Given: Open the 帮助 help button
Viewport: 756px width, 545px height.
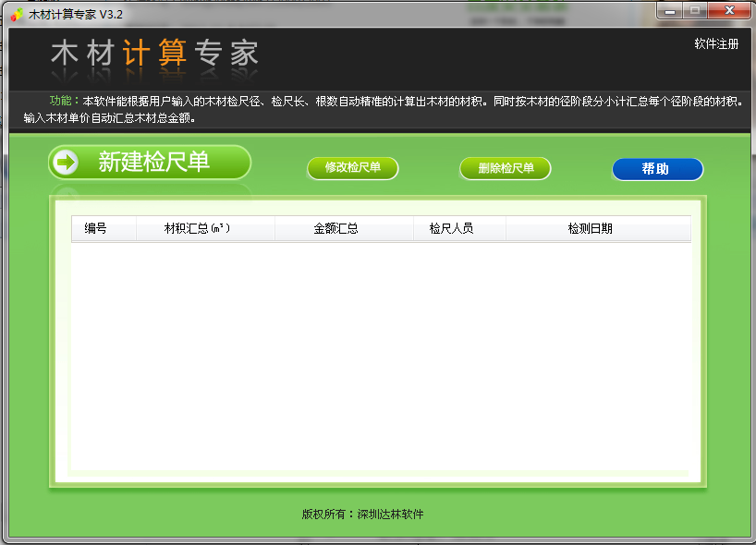Looking at the screenshot, I should (658, 169).
